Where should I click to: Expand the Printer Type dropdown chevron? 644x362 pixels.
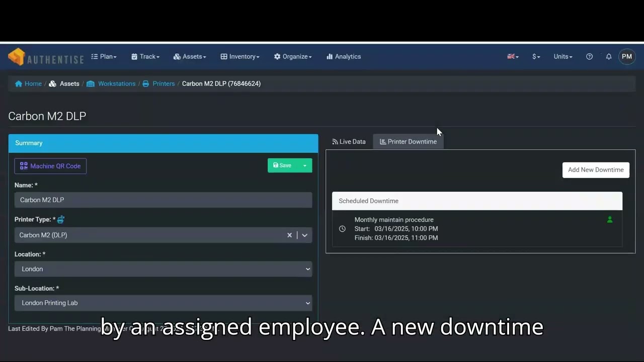[305, 235]
